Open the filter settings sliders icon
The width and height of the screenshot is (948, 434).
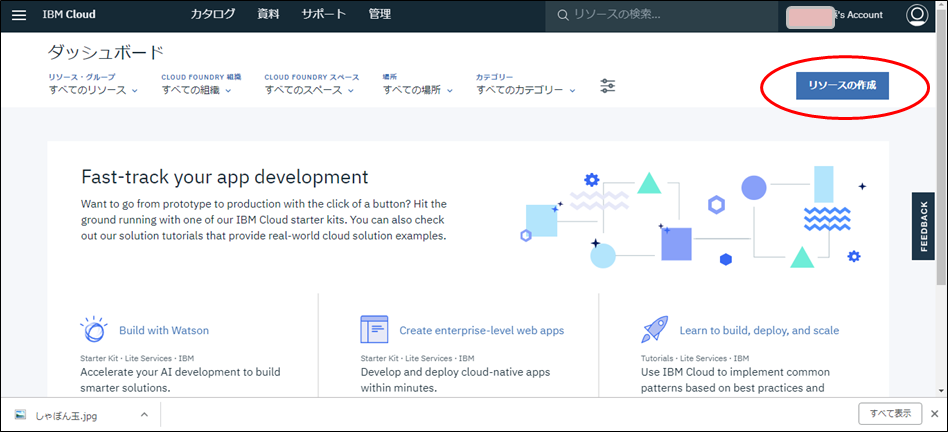(608, 86)
